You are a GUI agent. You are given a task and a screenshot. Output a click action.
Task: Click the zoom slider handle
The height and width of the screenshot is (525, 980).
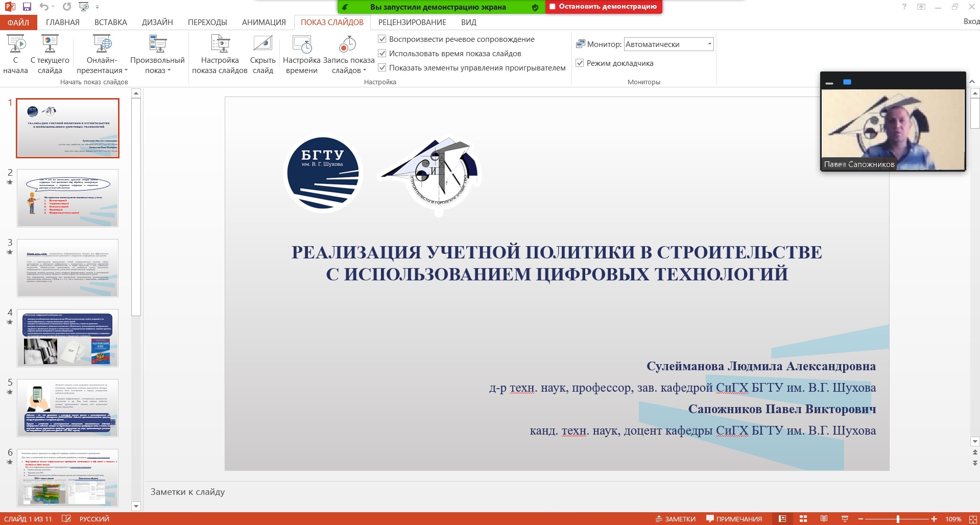click(898, 519)
